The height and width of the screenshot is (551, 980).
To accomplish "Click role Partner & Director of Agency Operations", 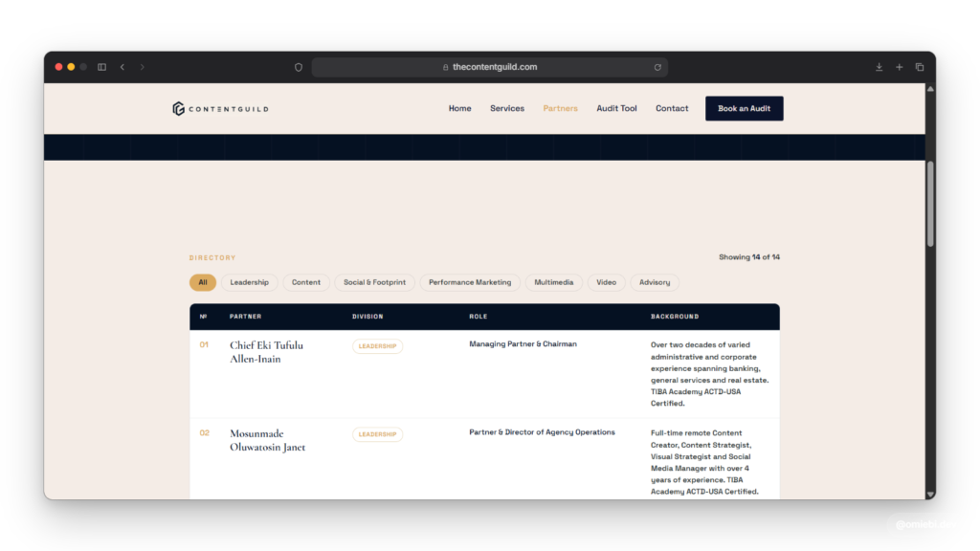I will pos(542,432).
